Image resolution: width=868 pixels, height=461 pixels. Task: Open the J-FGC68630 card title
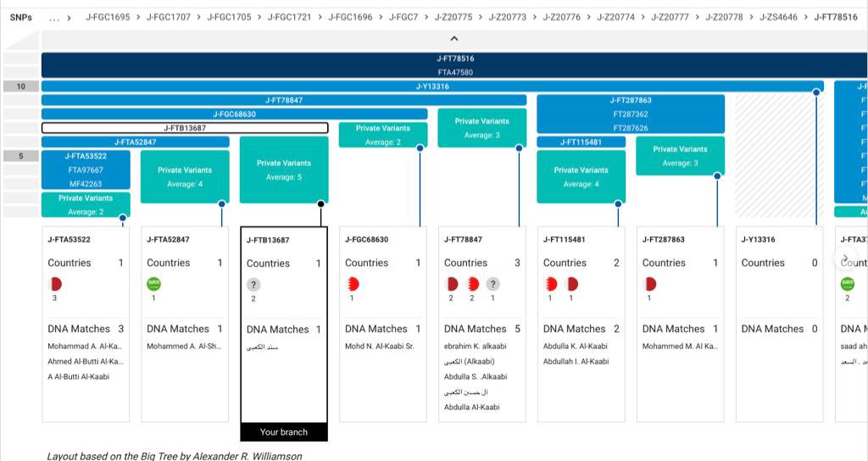[366, 240]
